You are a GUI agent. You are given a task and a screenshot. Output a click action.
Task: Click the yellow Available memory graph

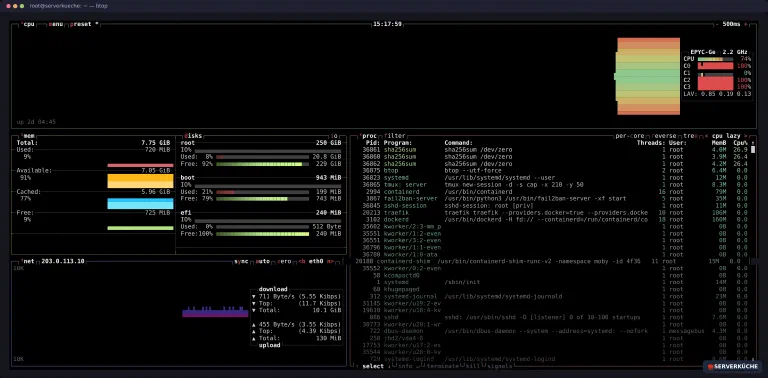pos(141,181)
